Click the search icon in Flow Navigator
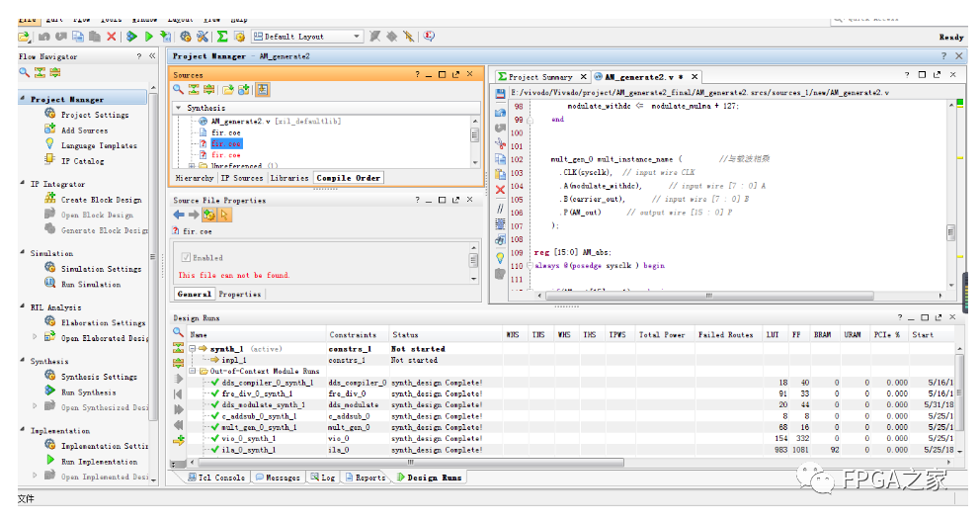 (x=27, y=73)
